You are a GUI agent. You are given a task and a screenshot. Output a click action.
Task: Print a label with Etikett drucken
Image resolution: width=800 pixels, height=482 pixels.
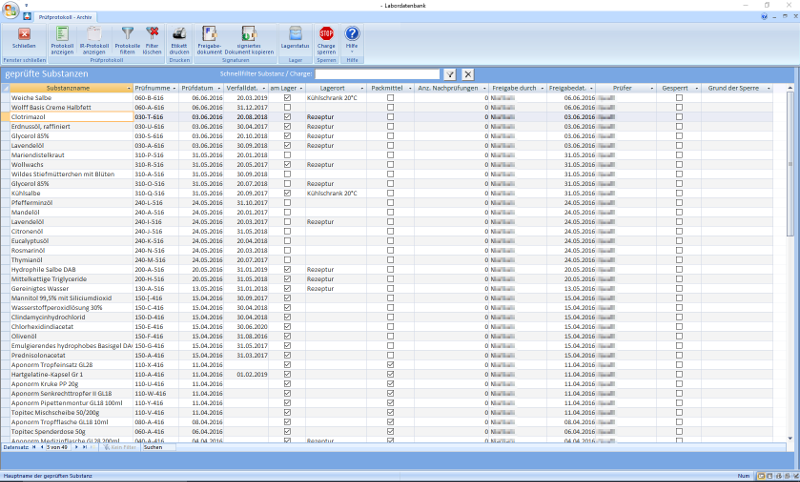click(x=179, y=35)
